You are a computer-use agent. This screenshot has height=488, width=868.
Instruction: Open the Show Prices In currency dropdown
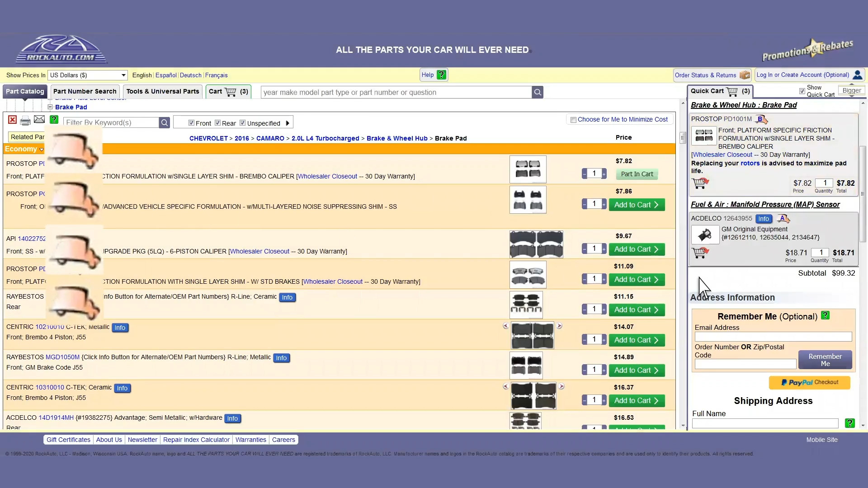tap(88, 75)
